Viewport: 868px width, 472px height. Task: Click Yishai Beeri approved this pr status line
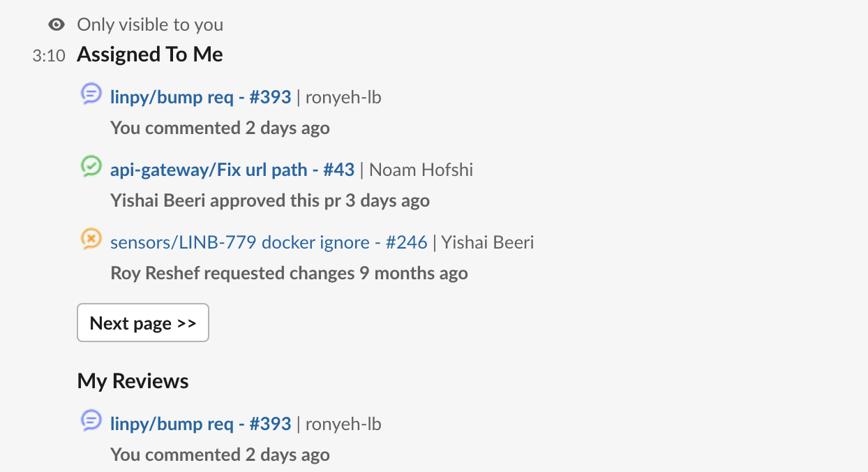tap(270, 201)
